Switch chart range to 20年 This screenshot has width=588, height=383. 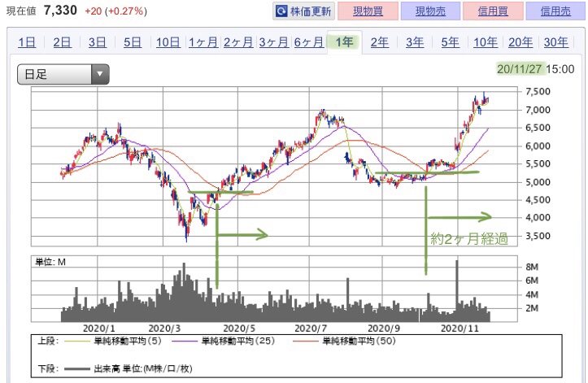(520, 42)
